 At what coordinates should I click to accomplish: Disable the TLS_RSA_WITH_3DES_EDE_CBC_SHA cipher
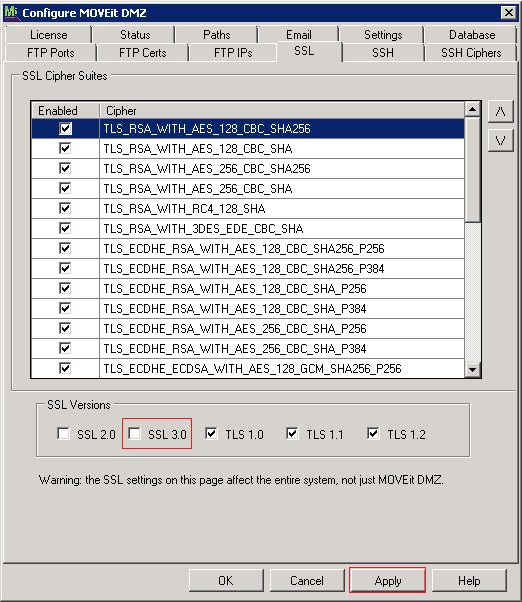[x=65, y=228]
